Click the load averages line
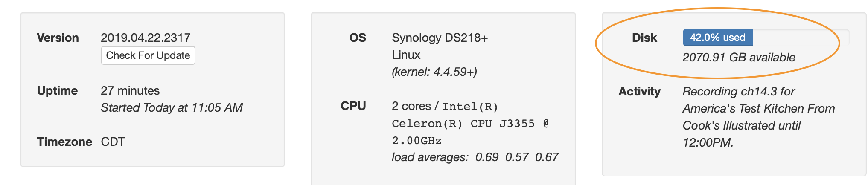 pyautogui.click(x=475, y=157)
